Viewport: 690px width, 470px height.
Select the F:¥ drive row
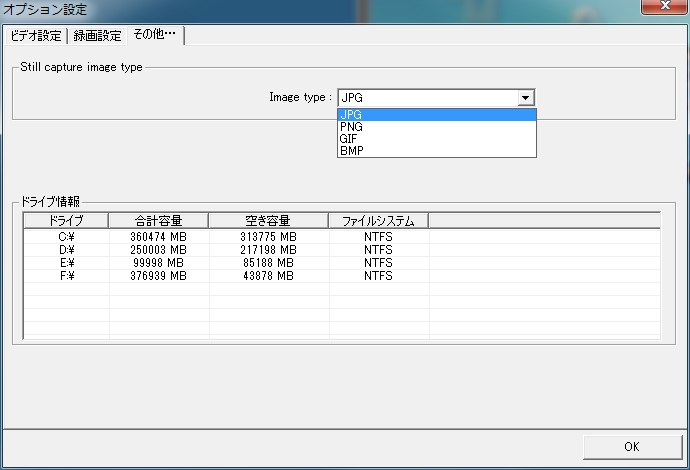[x=66, y=276]
